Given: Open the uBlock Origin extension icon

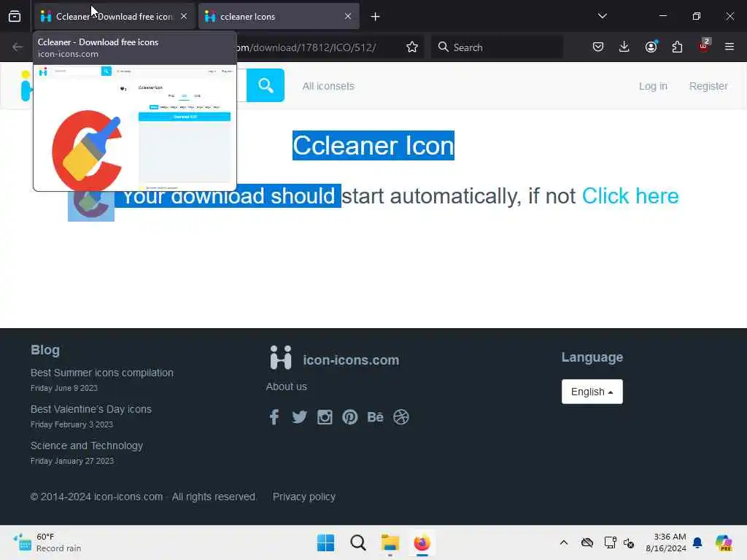Looking at the screenshot, I should 704,46.
